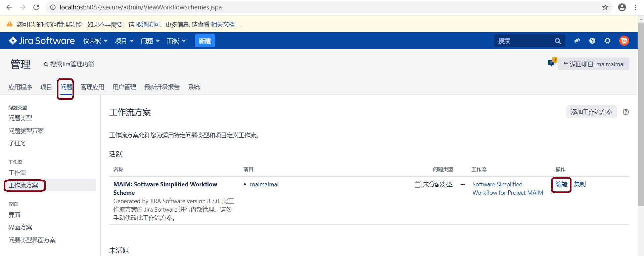Open 界面方案 in the sidebar
Viewport: 644px width, 256px height.
click(x=20, y=227)
